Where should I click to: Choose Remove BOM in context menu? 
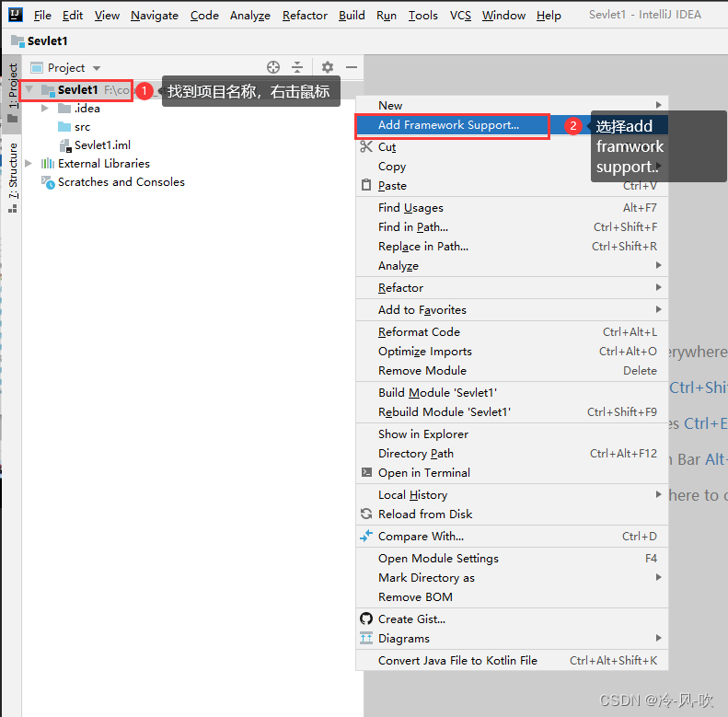tap(512, 596)
